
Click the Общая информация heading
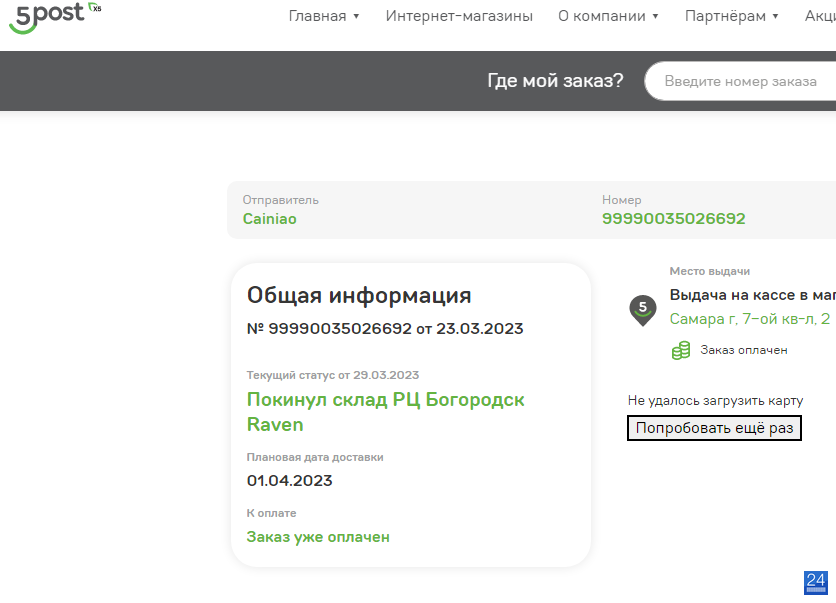pyautogui.click(x=359, y=295)
